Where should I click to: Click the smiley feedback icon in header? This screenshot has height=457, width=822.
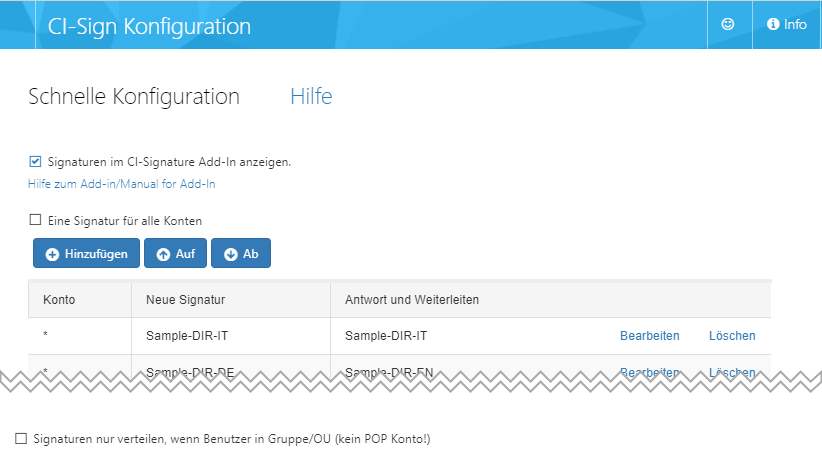pos(728,25)
